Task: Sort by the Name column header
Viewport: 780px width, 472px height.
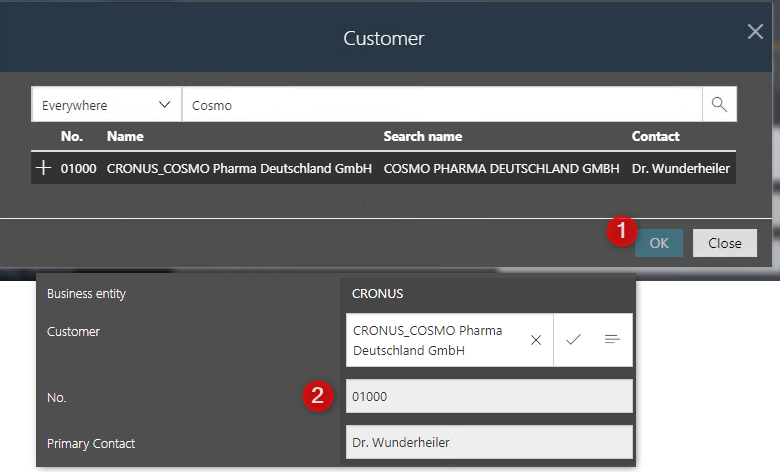Action: 125,136
